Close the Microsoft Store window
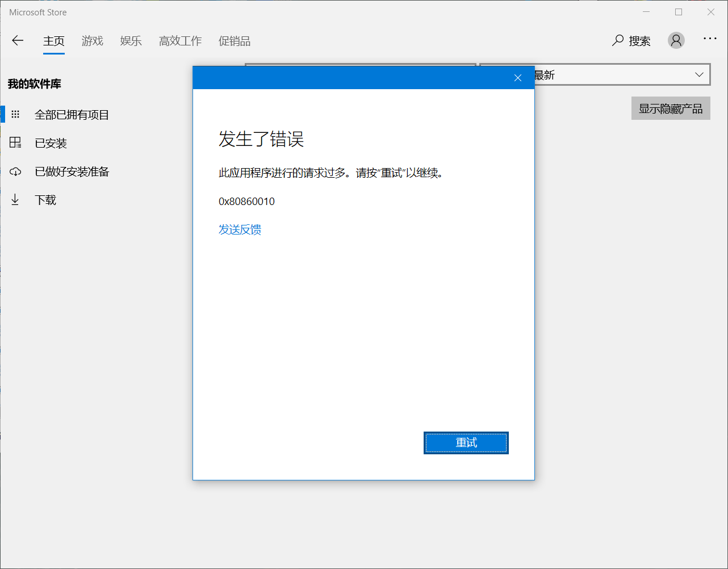Image resolution: width=728 pixels, height=569 pixels. [x=711, y=12]
